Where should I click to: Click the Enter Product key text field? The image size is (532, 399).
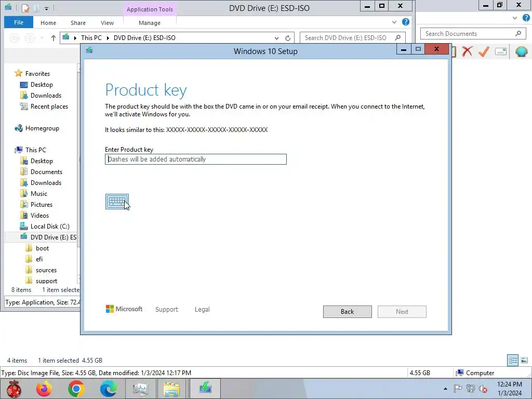(x=196, y=159)
